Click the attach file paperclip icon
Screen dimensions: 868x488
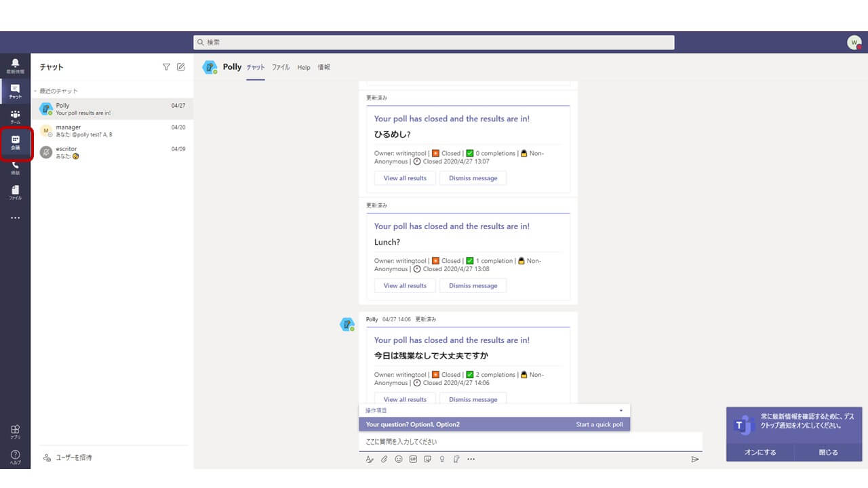pos(384,459)
